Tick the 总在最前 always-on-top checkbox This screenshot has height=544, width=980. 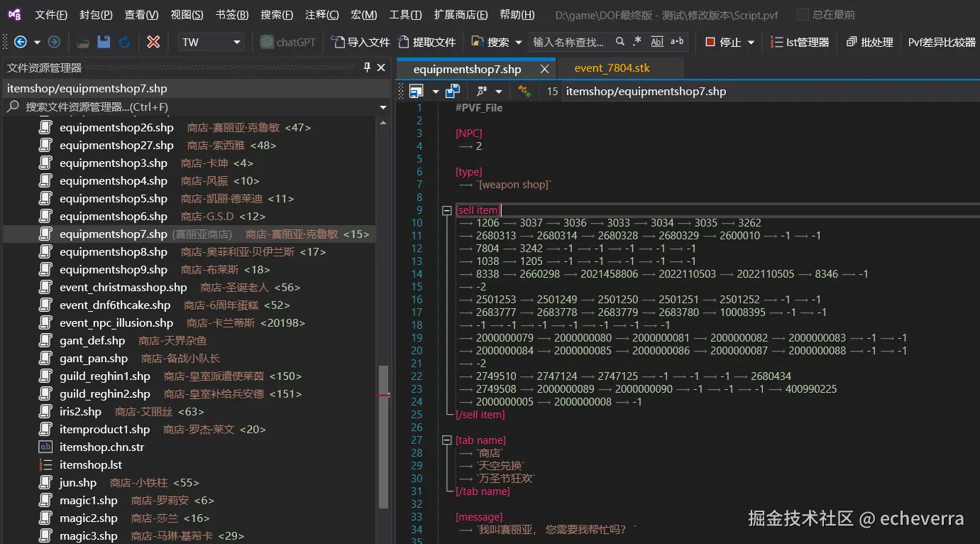pos(803,14)
